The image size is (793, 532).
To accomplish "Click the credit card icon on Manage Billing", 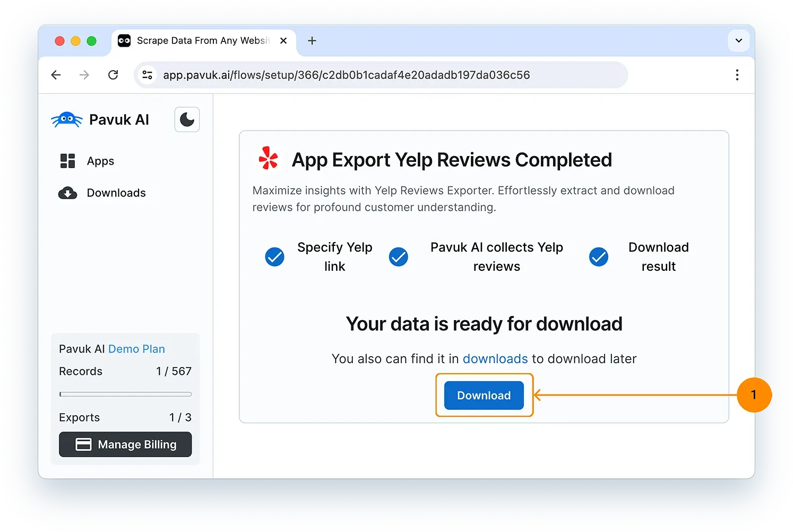I will [x=83, y=444].
